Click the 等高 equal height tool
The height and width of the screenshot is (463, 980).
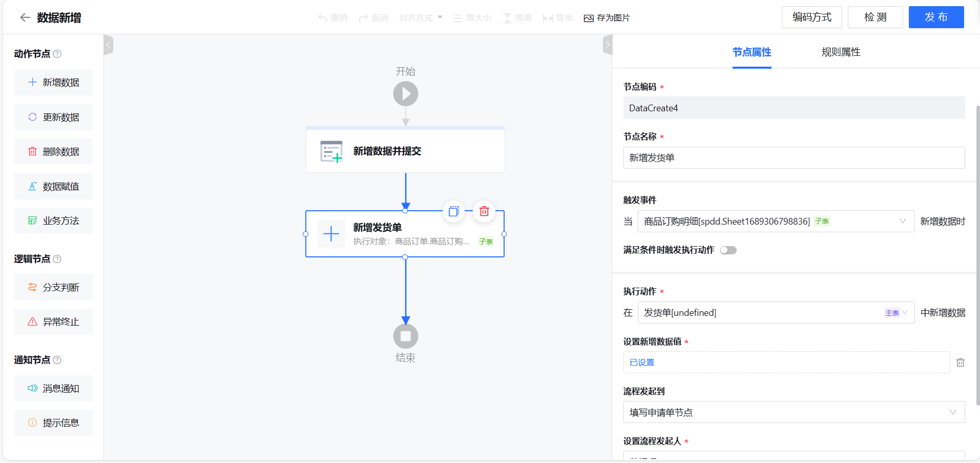click(517, 18)
